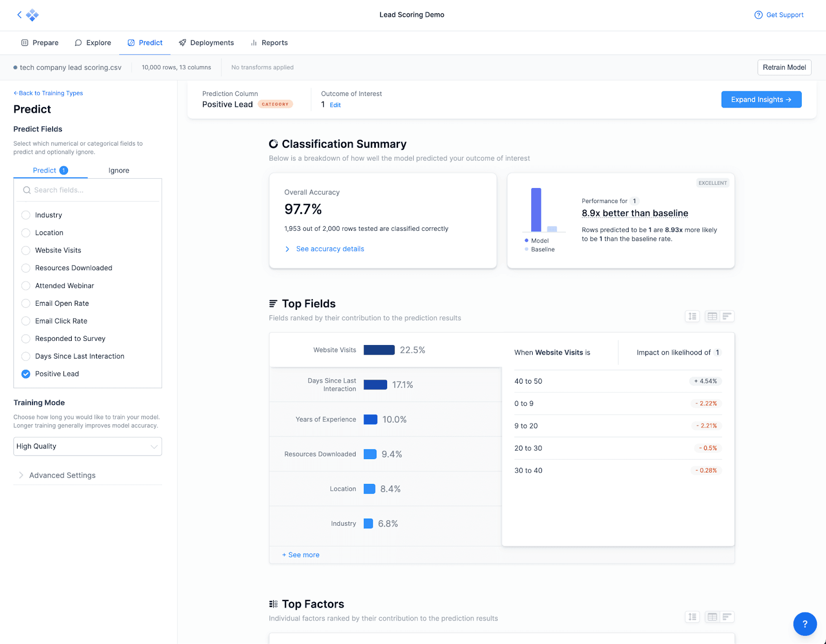The width and height of the screenshot is (826, 644).
Task: Switch Top Factors to table view
Action: pos(712,617)
